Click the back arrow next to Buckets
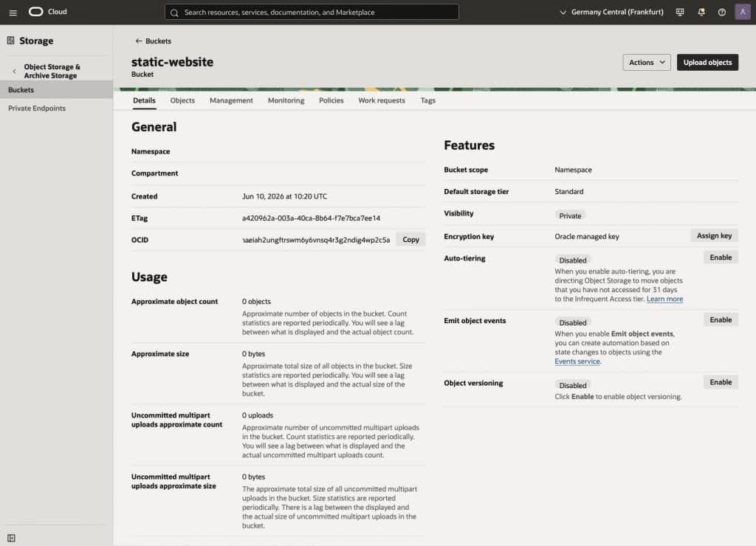Screen dimensions: 756x546 click(138, 41)
